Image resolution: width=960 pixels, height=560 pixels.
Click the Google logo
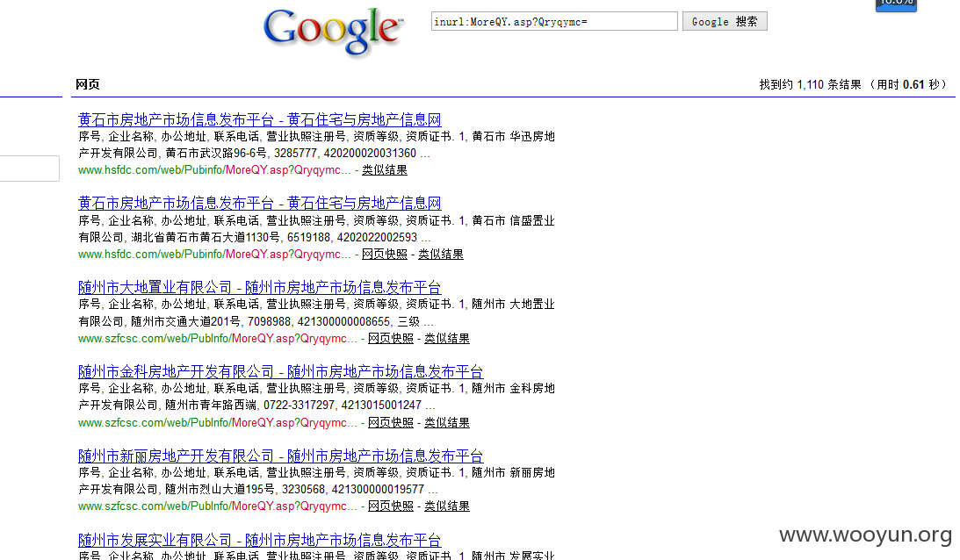pos(334,32)
